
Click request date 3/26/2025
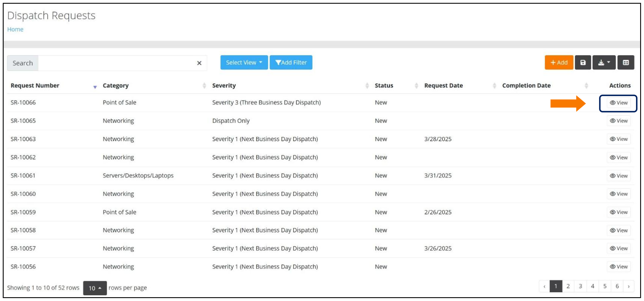tap(438, 248)
